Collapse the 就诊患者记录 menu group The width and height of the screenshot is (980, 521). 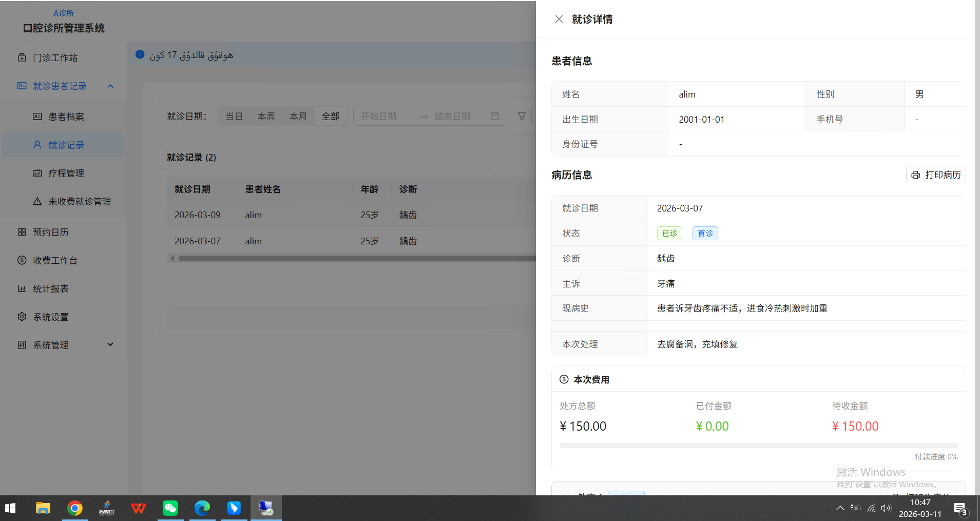109,86
